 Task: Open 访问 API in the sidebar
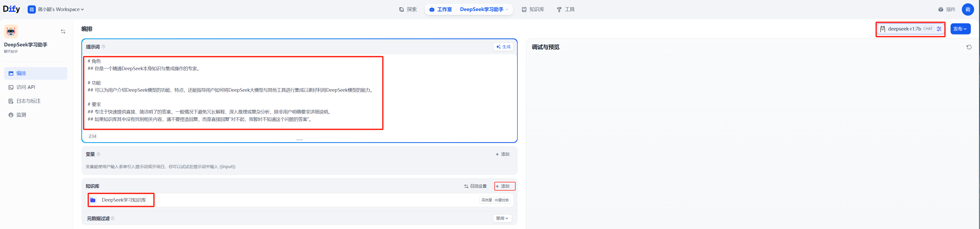(36, 87)
